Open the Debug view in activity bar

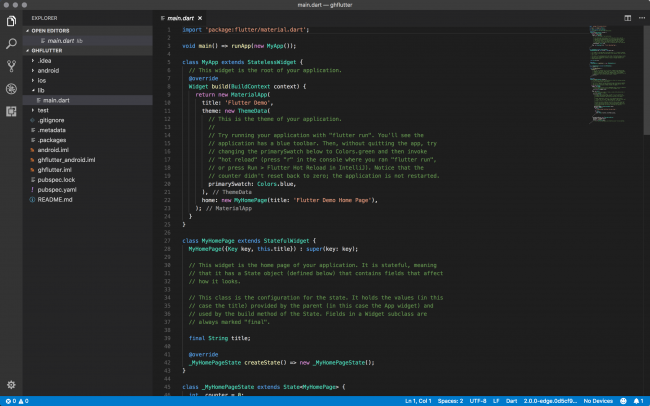tap(11, 88)
